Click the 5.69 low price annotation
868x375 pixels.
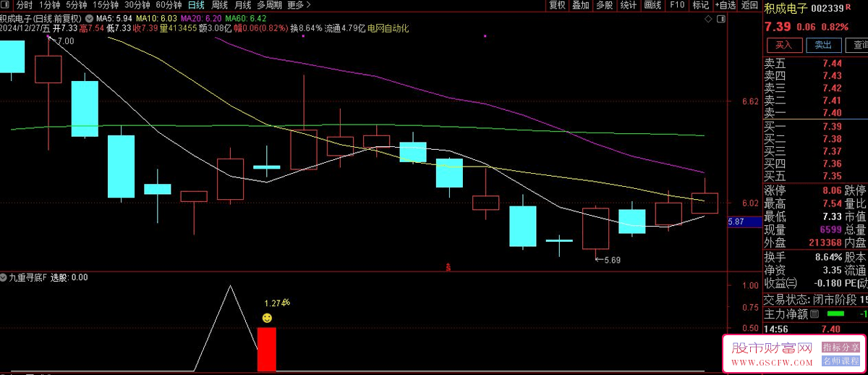pyautogui.click(x=608, y=260)
